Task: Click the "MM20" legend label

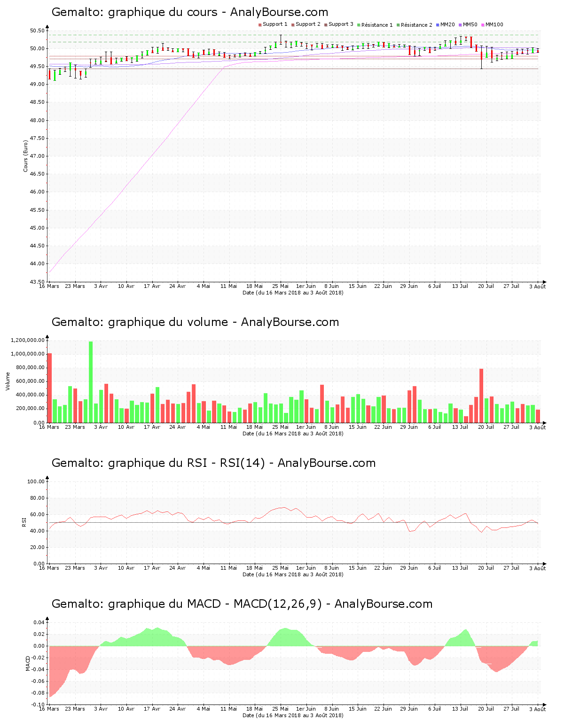Action: (x=447, y=24)
